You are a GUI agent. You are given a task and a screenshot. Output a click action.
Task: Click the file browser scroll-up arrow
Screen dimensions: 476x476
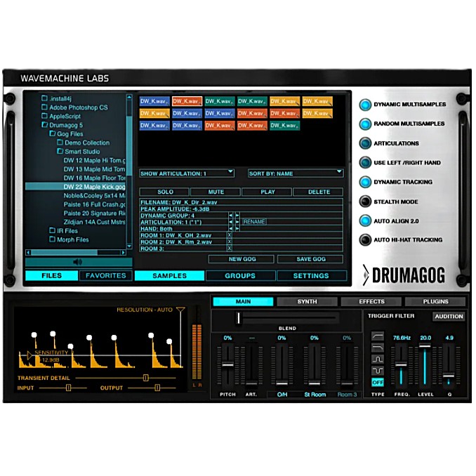[x=129, y=97]
